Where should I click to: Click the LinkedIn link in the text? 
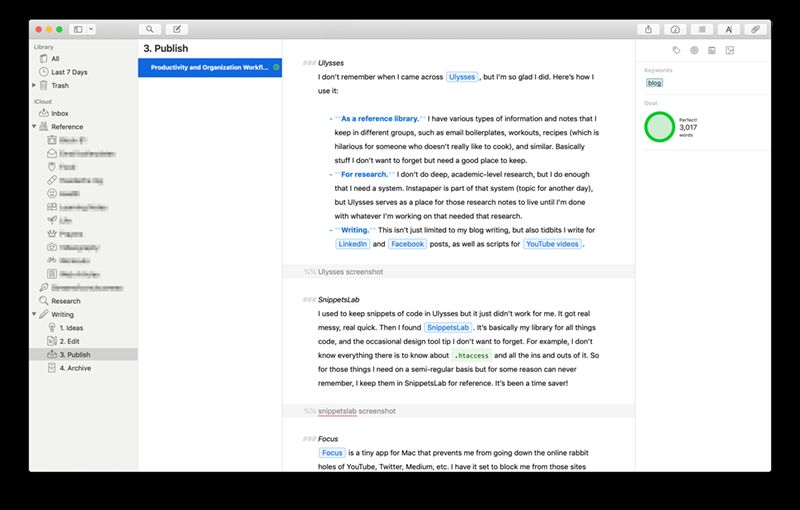click(351, 243)
